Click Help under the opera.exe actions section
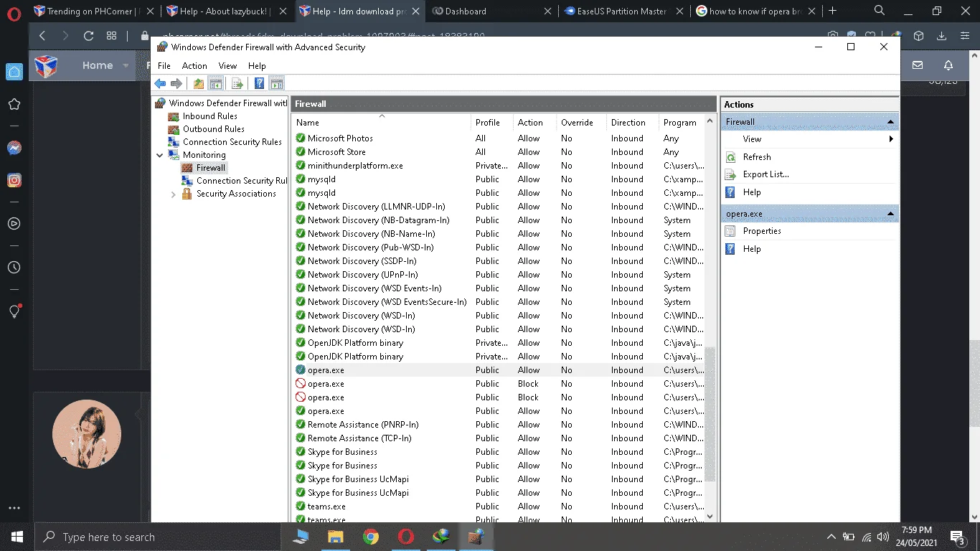 tap(752, 249)
